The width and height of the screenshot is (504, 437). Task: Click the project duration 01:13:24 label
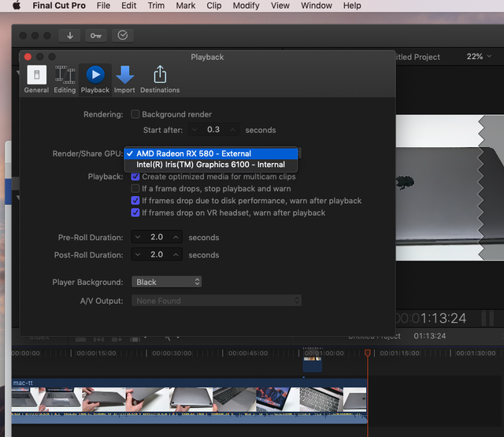430,336
